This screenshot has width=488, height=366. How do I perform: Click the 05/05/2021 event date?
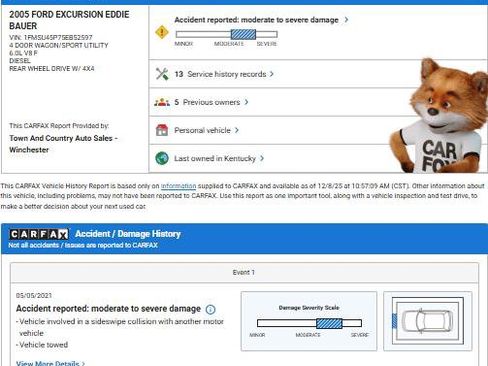(x=34, y=295)
